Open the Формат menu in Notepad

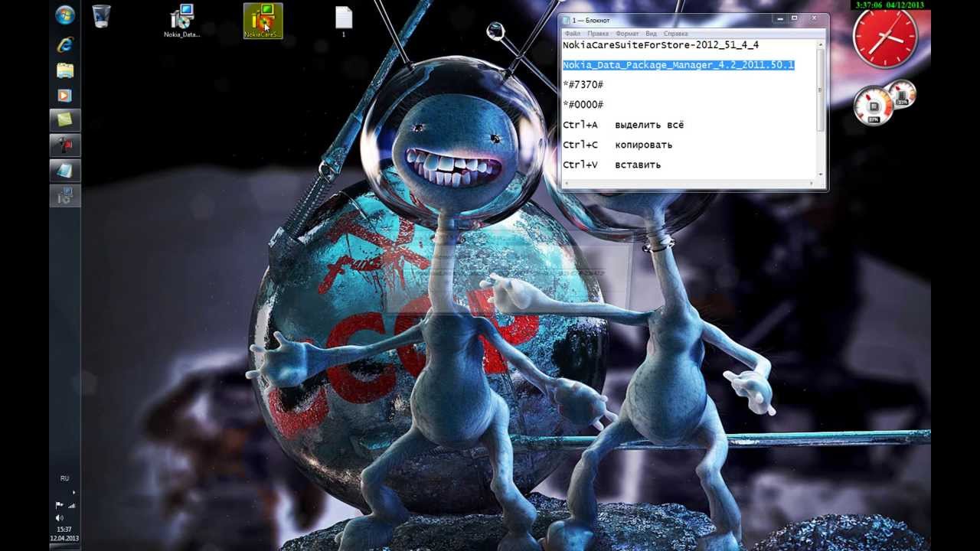pyautogui.click(x=627, y=34)
